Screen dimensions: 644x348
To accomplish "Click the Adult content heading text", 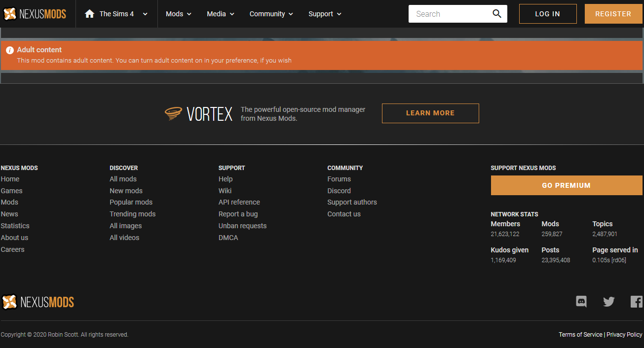I will point(39,50).
